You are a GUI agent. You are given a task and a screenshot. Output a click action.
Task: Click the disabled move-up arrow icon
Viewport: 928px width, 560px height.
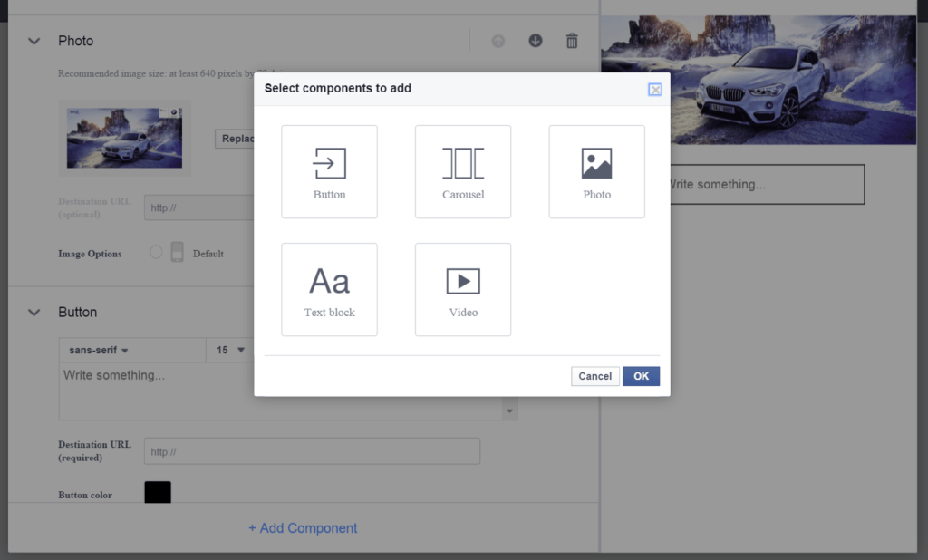pyautogui.click(x=498, y=41)
